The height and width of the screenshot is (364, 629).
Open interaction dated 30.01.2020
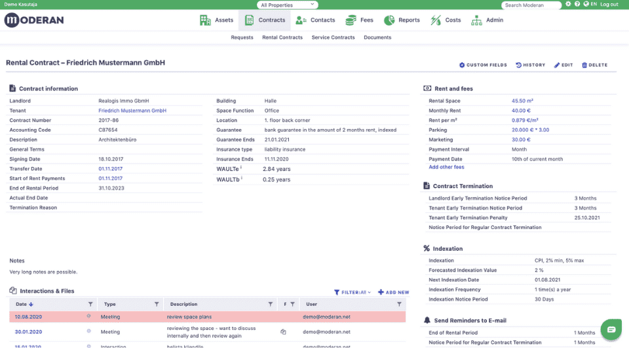28,332
